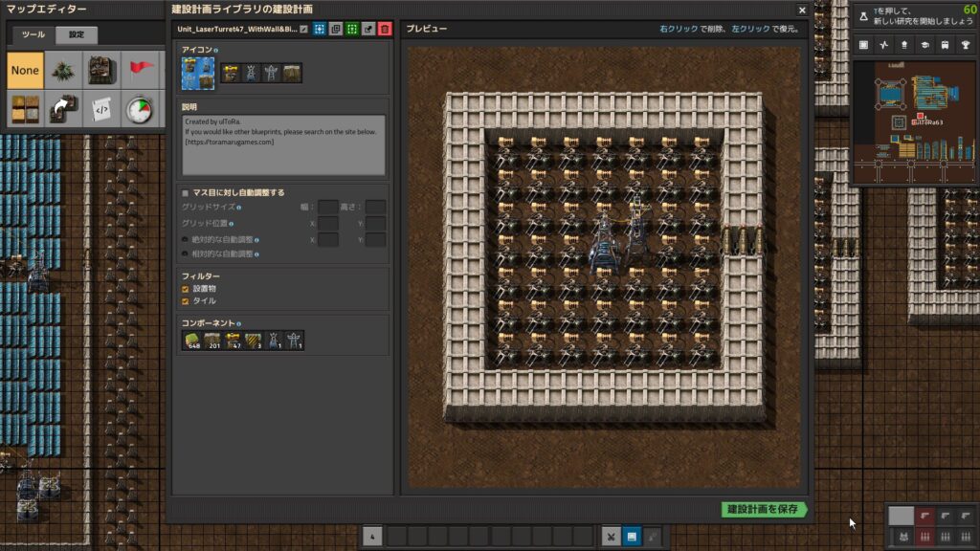Open the time speed clock tool
980x551 pixels.
click(x=140, y=109)
